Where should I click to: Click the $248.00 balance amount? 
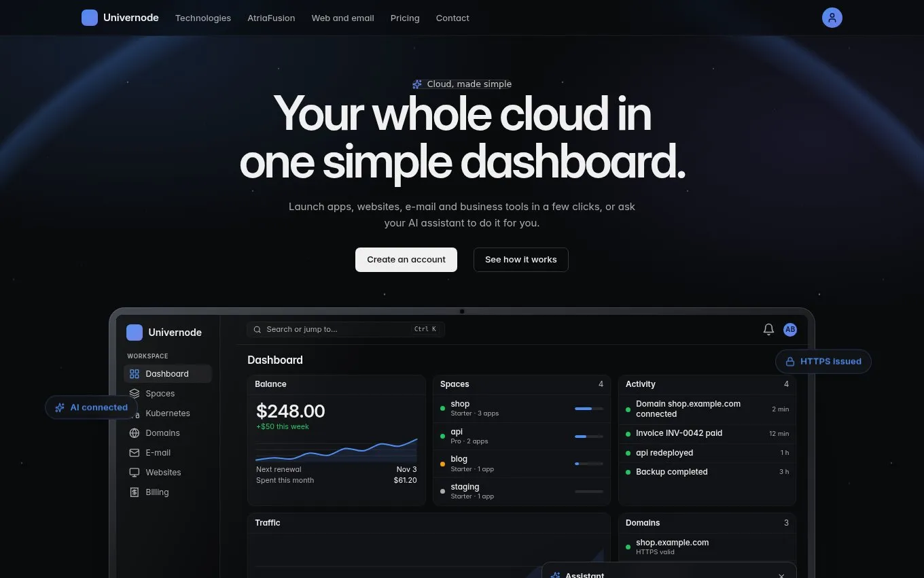291,411
